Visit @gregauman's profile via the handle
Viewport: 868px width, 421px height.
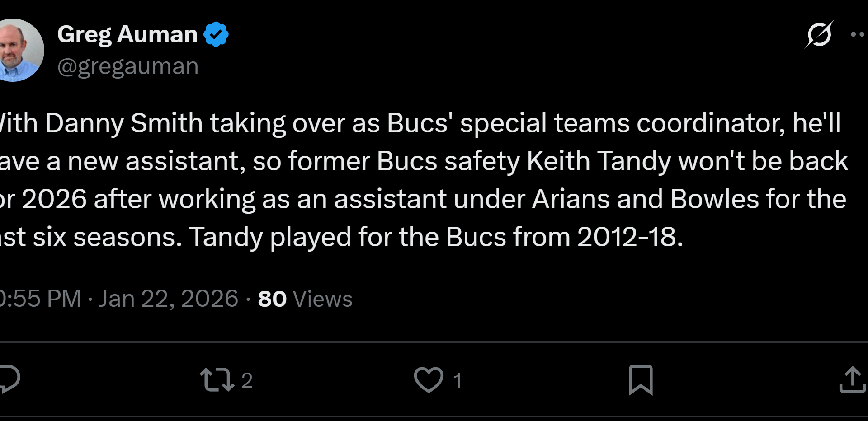point(127,65)
